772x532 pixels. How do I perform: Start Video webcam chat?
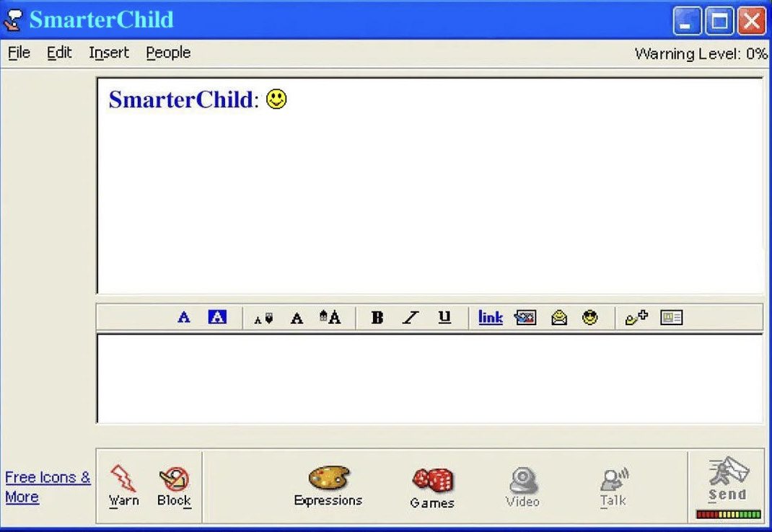[x=522, y=487]
